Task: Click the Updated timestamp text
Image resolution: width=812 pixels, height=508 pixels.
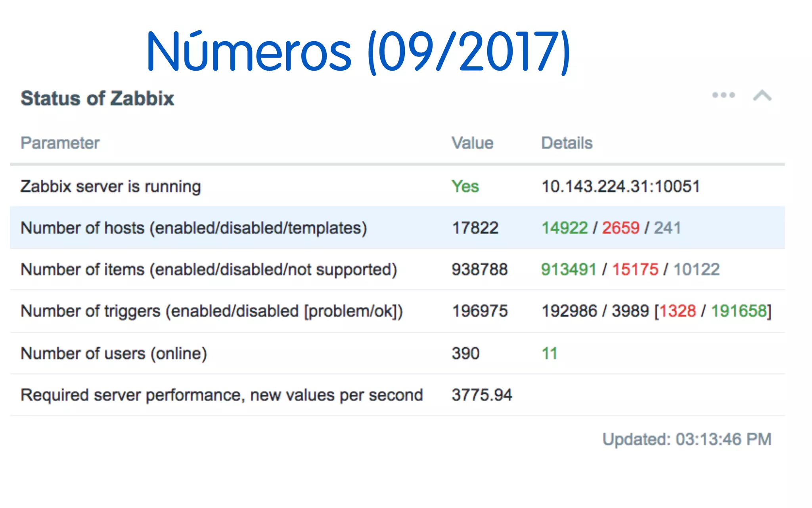Action: coord(687,439)
